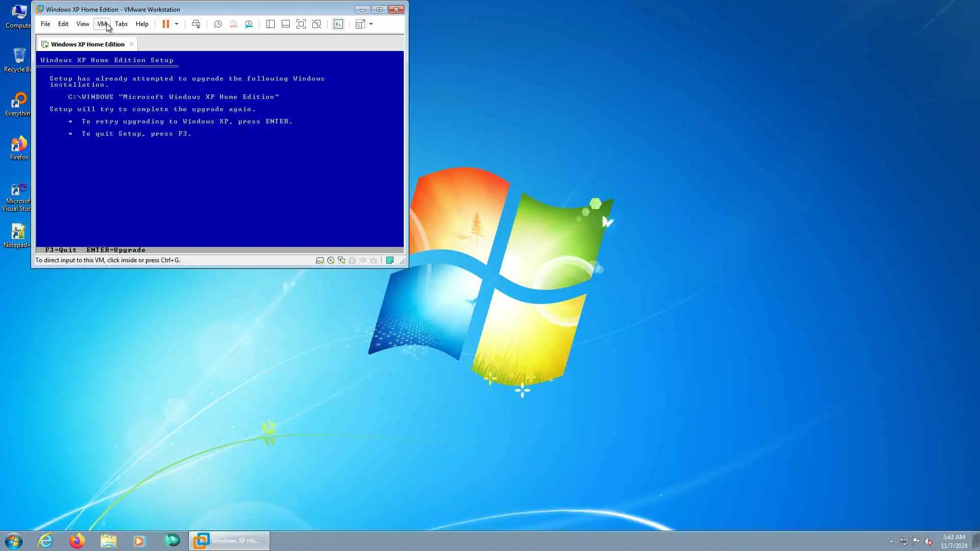Open the Tabs menu
Image resolution: width=980 pixels, height=551 pixels.
(121, 24)
